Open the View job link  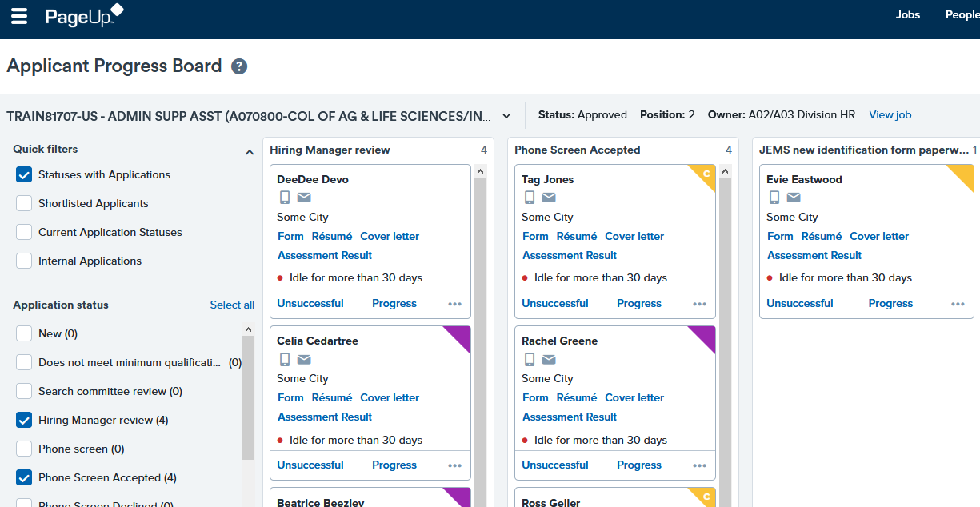coord(890,115)
